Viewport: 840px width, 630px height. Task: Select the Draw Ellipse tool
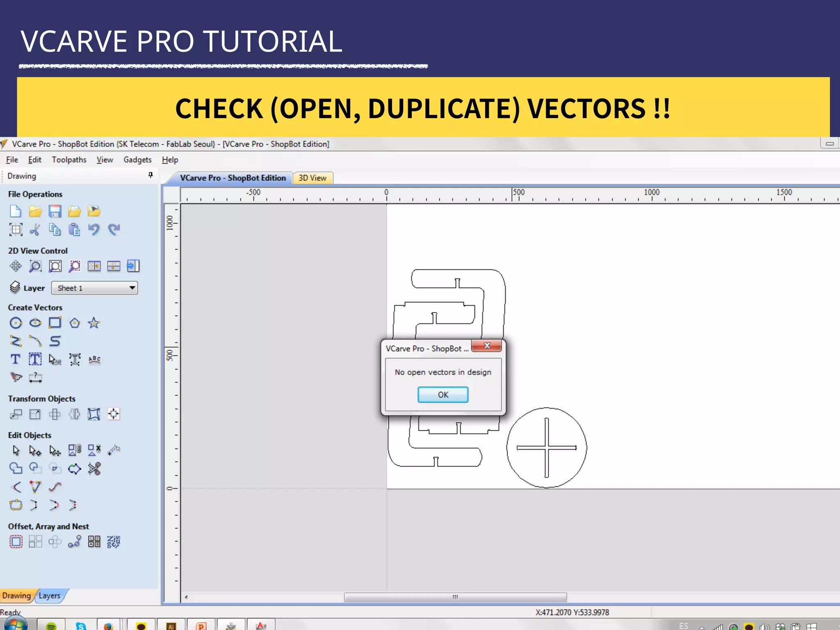[x=35, y=323]
